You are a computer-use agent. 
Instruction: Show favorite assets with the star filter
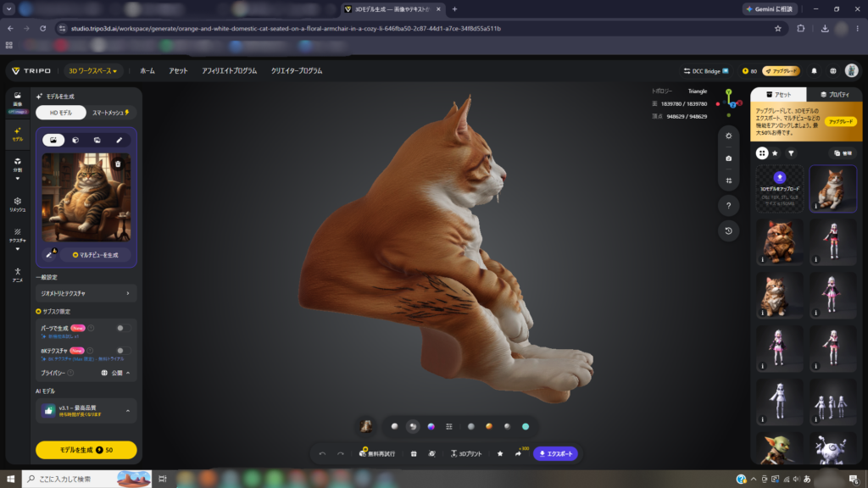tap(775, 153)
